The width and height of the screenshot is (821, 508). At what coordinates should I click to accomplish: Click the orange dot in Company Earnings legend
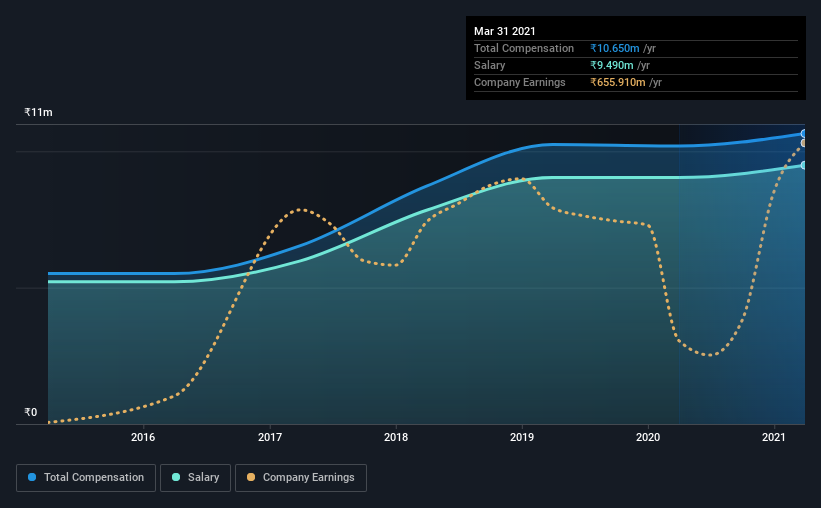tap(251, 477)
